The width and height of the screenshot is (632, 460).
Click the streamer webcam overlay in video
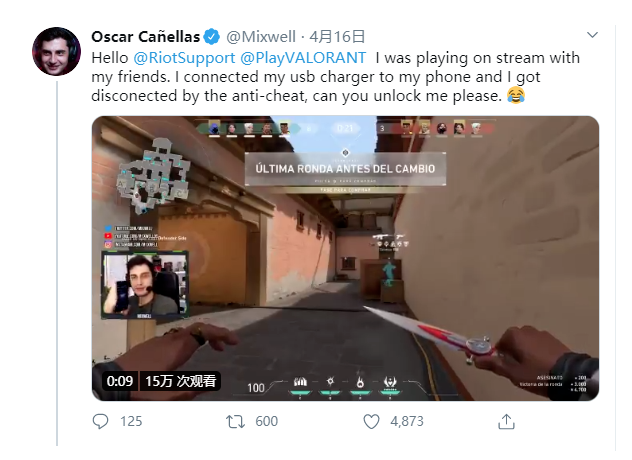[144, 285]
